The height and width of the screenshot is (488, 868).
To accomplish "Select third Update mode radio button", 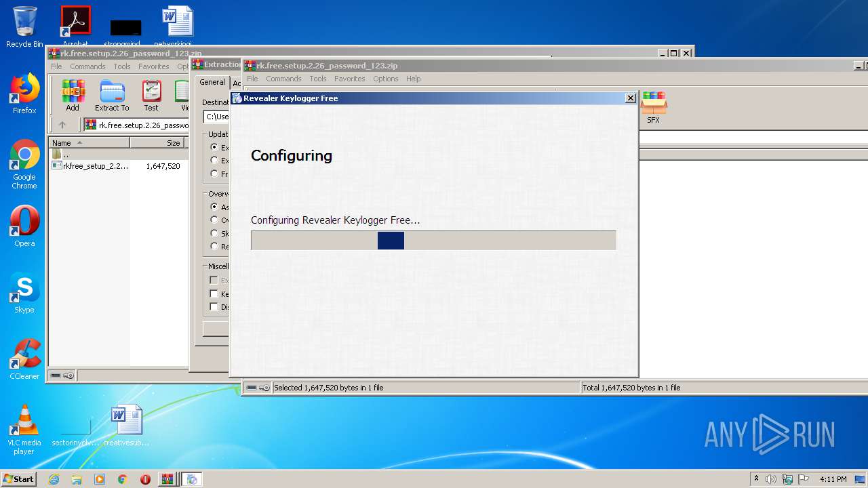I will point(214,174).
